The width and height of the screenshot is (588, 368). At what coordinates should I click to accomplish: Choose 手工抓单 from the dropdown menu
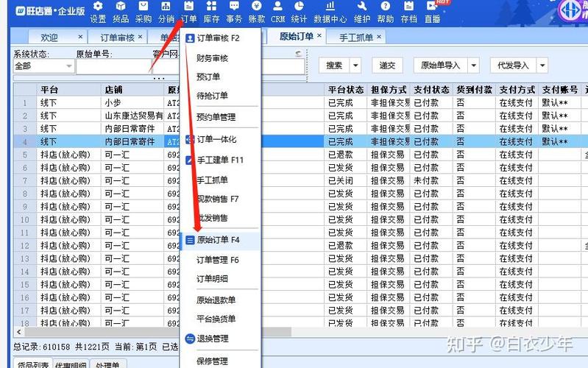pyautogui.click(x=221, y=180)
